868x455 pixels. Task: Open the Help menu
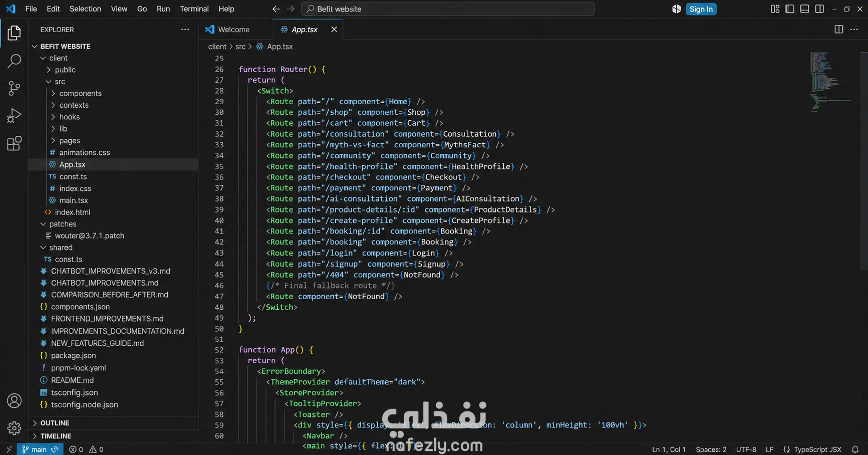tap(226, 9)
